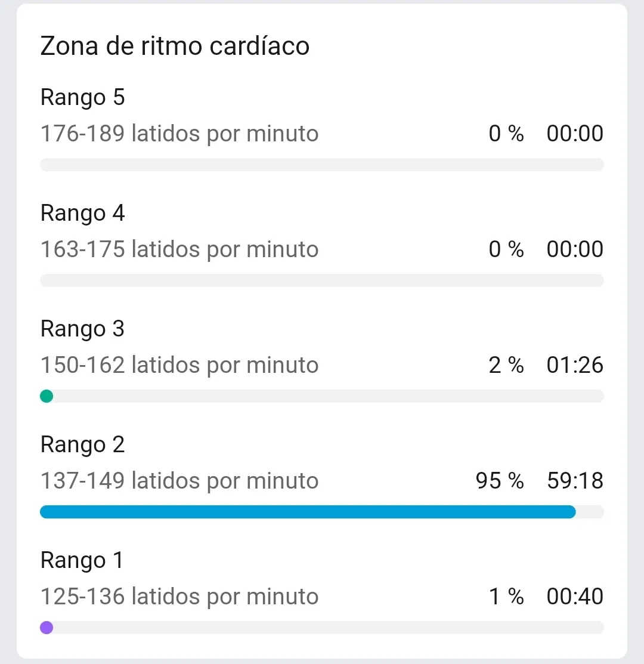Click the 163-175 latidos por minuto text

tap(179, 249)
